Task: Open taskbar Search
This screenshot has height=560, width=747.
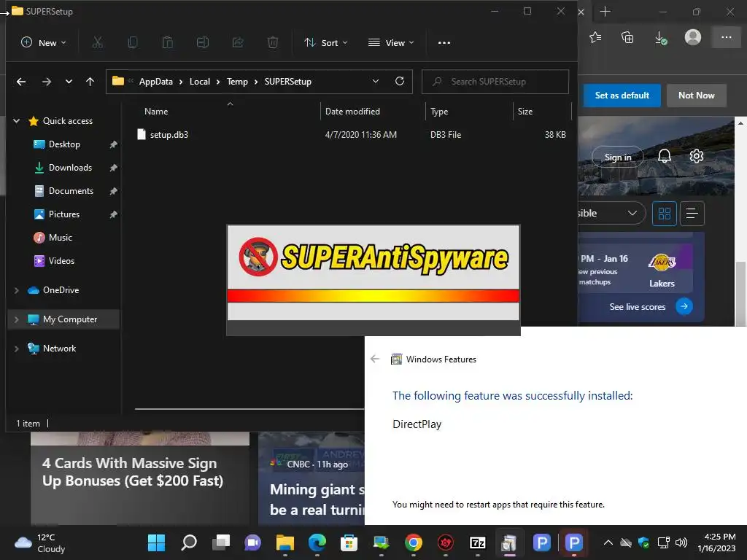Action: click(x=189, y=542)
